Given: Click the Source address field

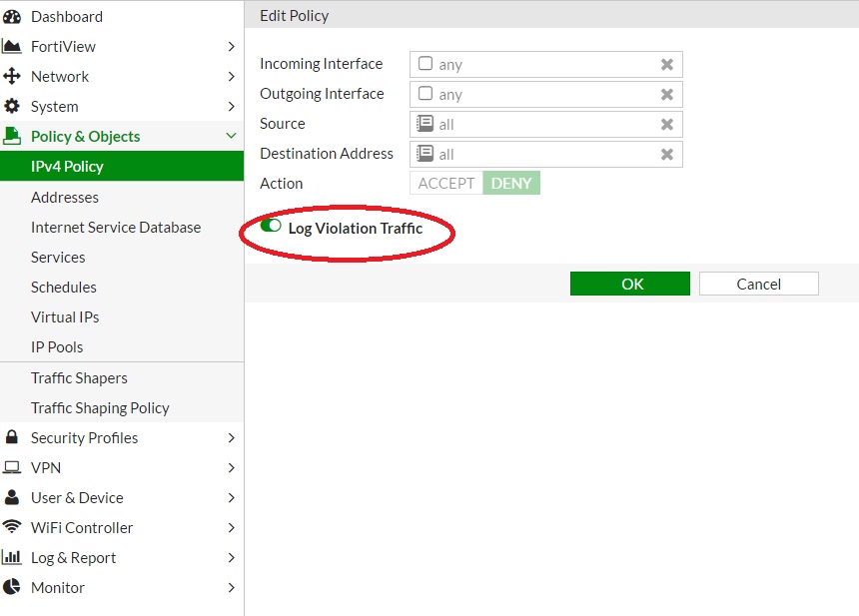Looking at the screenshot, I should (x=546, y=124).
